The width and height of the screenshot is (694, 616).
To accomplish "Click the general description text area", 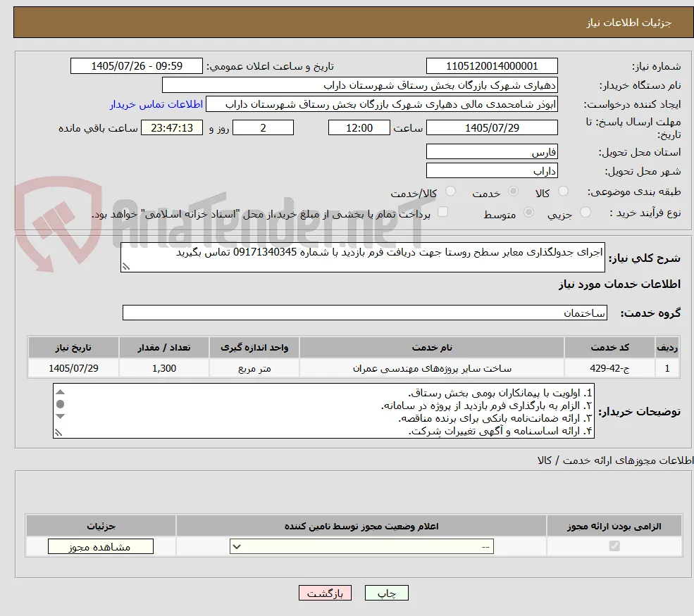I will tap(362, 258).
